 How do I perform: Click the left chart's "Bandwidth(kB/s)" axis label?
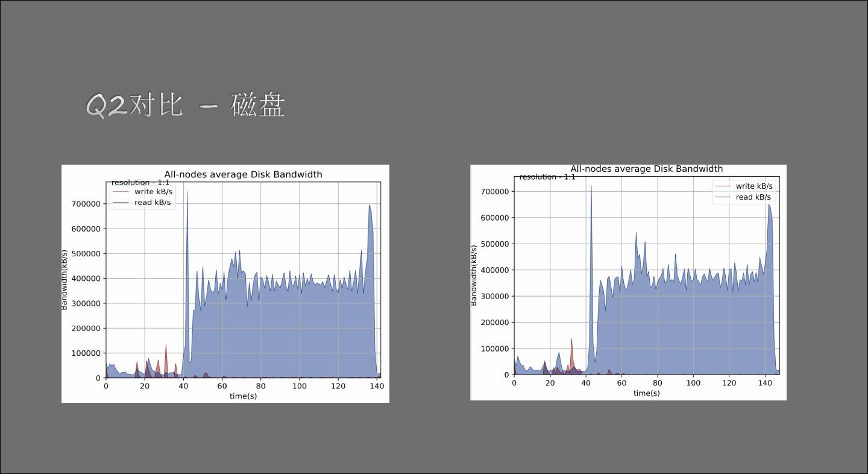pyautogui.click(x=64, y=279)
